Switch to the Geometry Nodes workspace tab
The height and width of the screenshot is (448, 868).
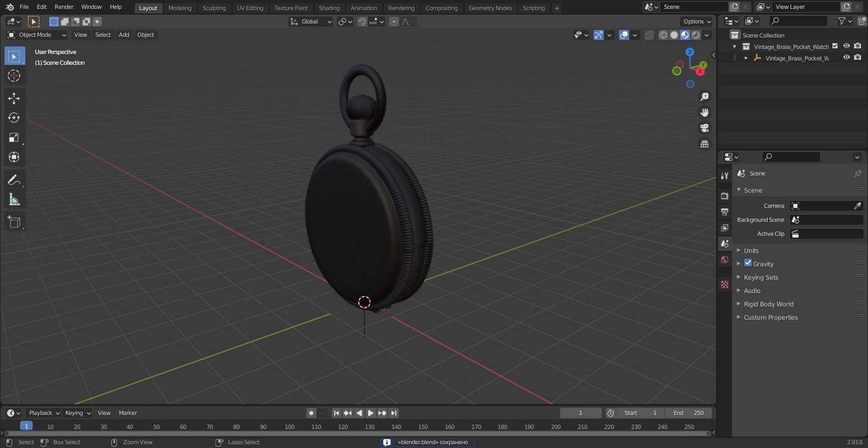[490, 8]
